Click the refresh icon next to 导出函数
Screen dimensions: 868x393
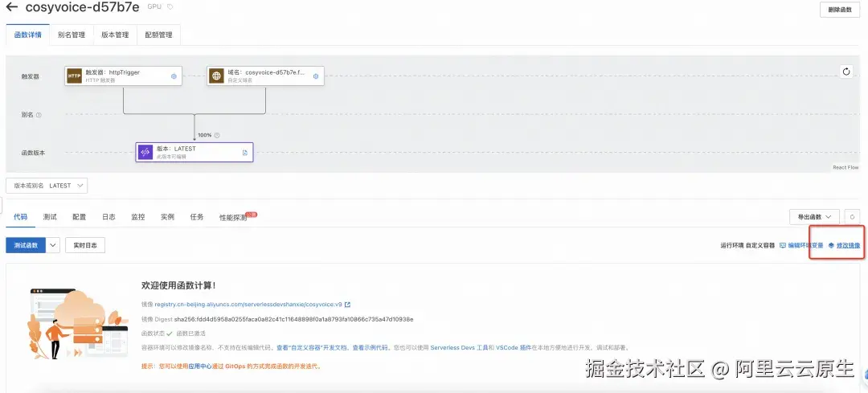[854, 217]
